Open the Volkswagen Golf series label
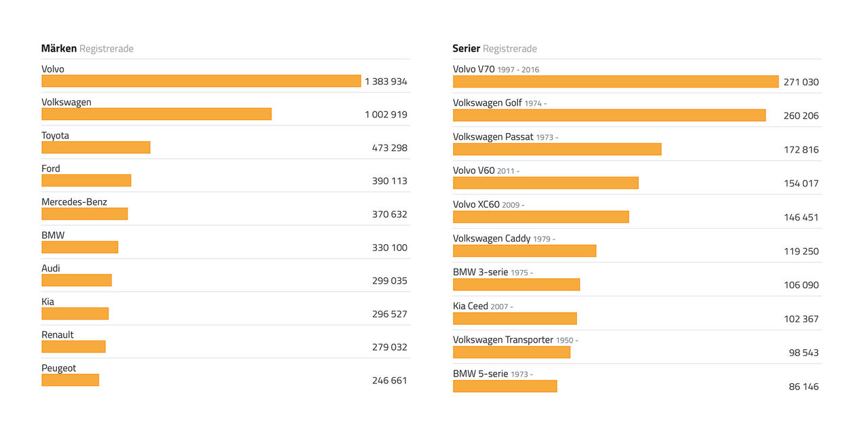Image resolution: width=868 pixels, height=443 pixels. coord(487,103)
